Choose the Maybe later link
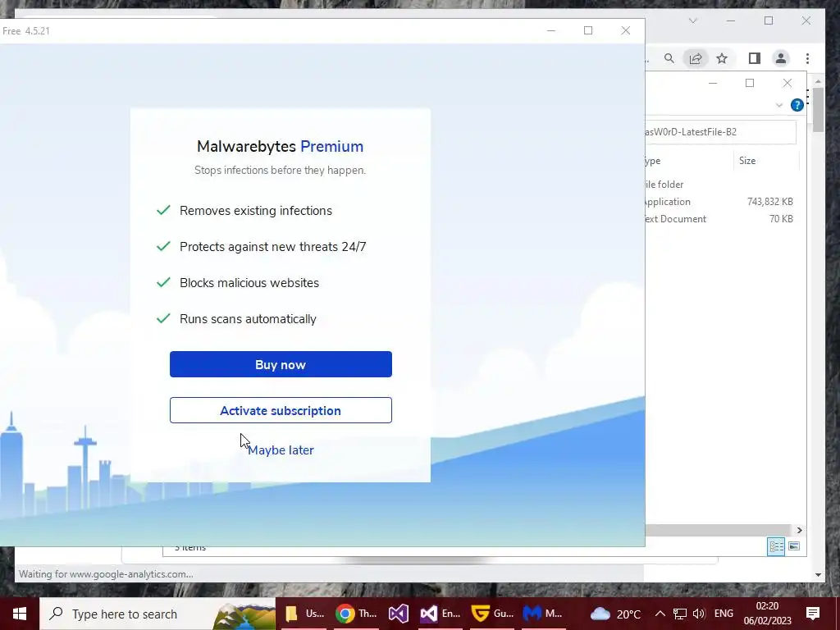This screenshot has height=630, width=840. pyautogui.click(x=281, y=450)
